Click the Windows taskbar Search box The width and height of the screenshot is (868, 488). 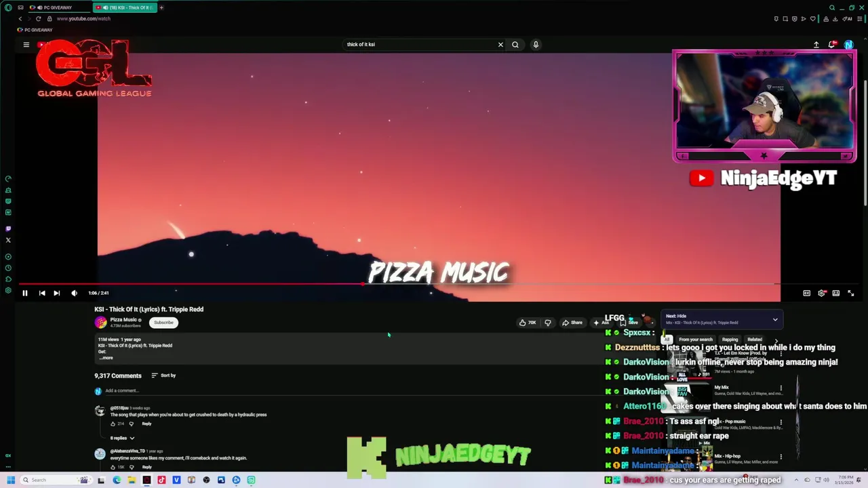[58, 480]
